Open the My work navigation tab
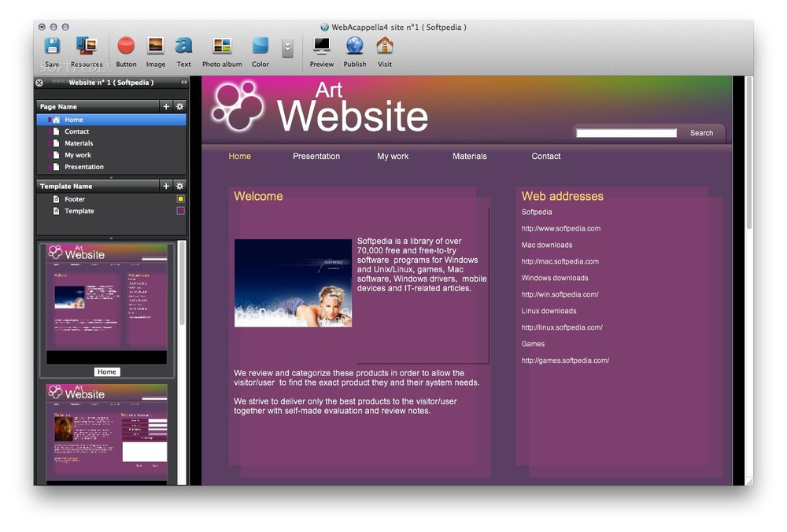 [393, 156]
